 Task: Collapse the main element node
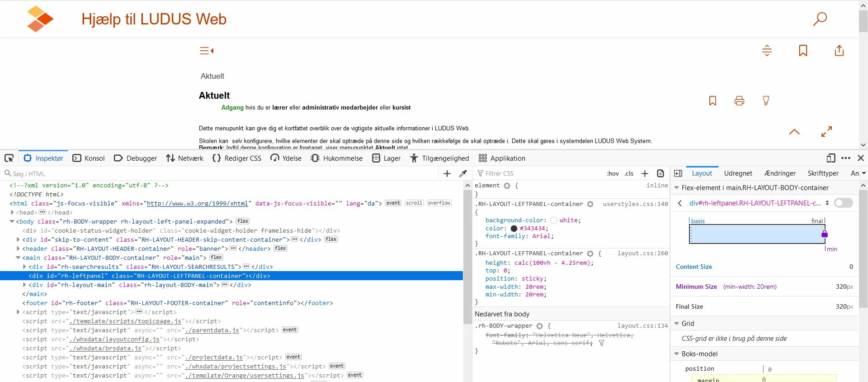point(18,258)
